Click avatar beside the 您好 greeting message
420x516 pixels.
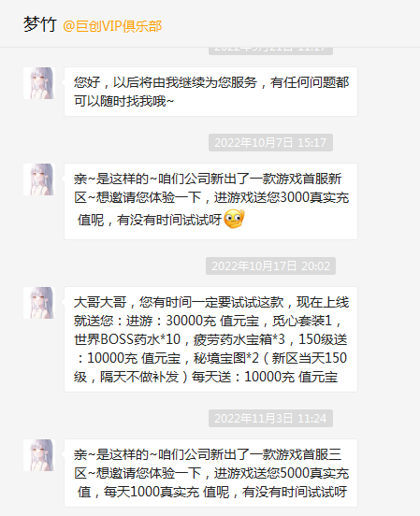click(39, 83)
